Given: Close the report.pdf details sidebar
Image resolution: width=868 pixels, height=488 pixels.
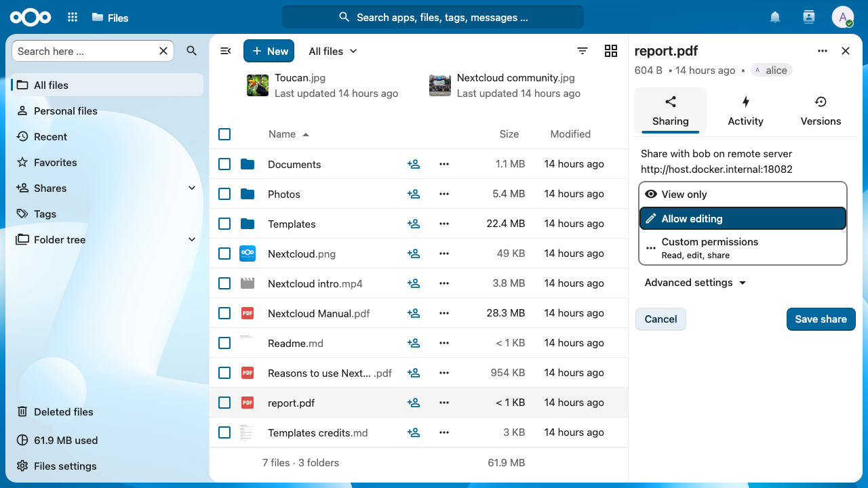Looking at the screenshot, I should tap(846, 51).
